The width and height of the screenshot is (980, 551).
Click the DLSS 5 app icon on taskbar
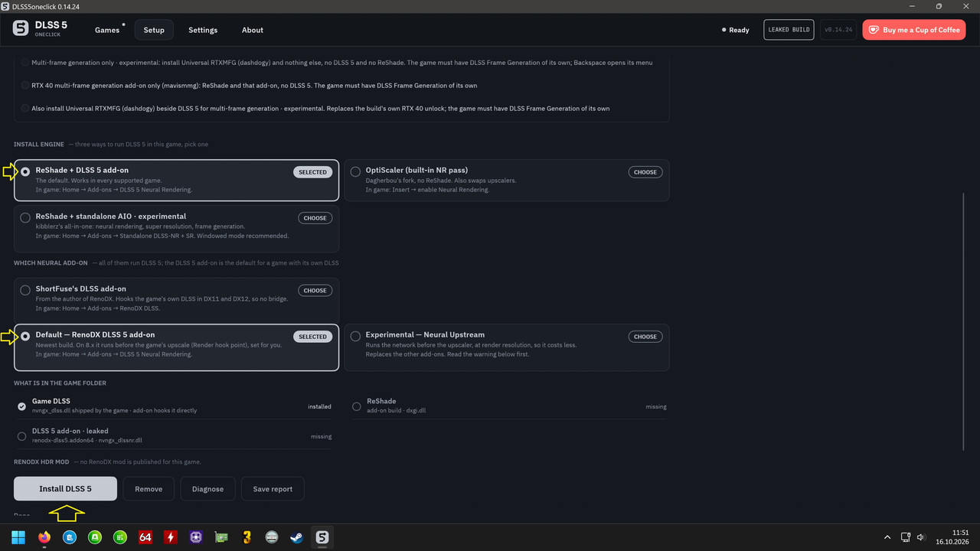322,537
